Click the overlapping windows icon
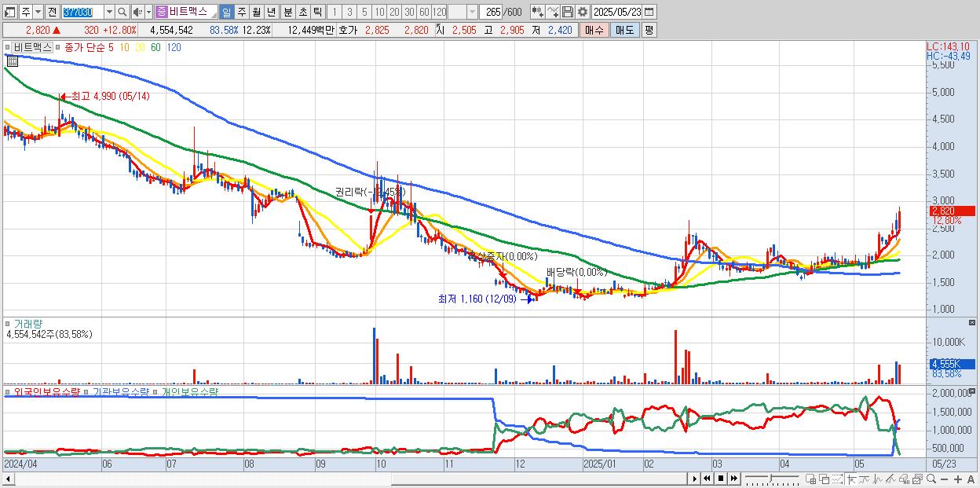The height and width of the screenshot is (488, 980). (825, 479)
